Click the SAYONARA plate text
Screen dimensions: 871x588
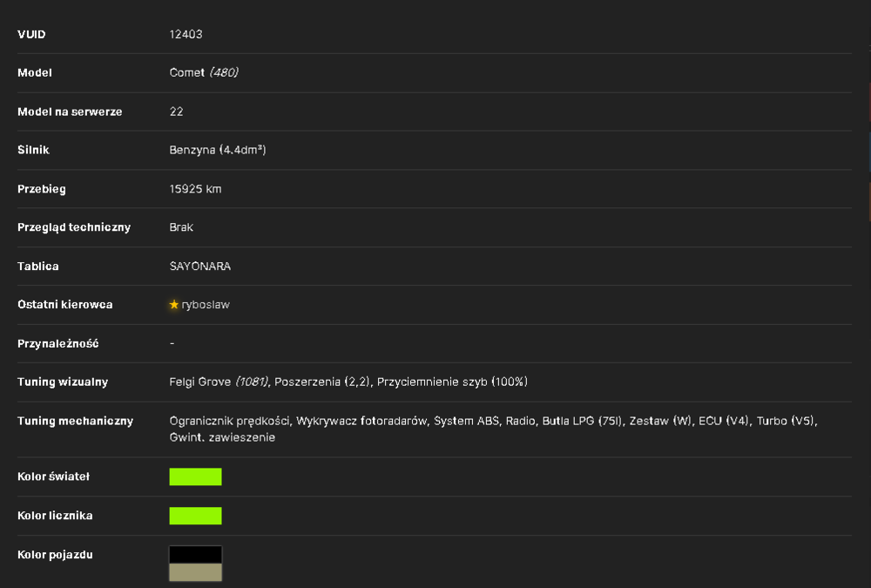coord(200,267)
